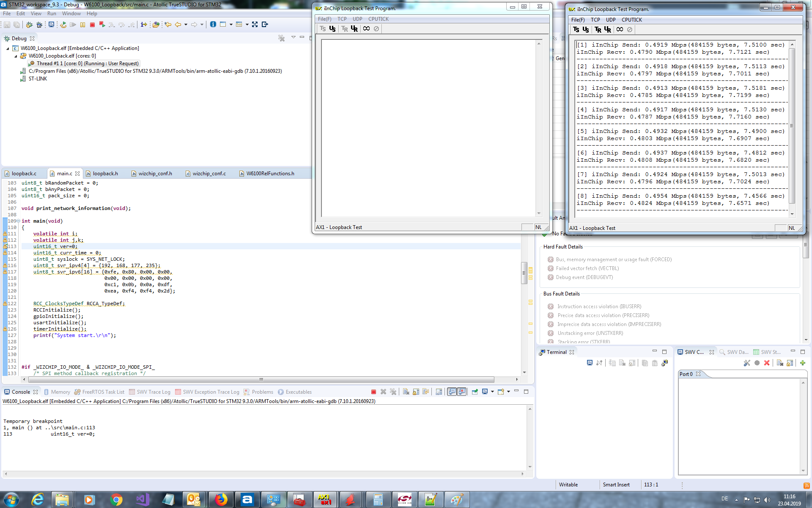Click infinity loop icon in left Loopback window
812x508 pixels.
tap(366, 29)
